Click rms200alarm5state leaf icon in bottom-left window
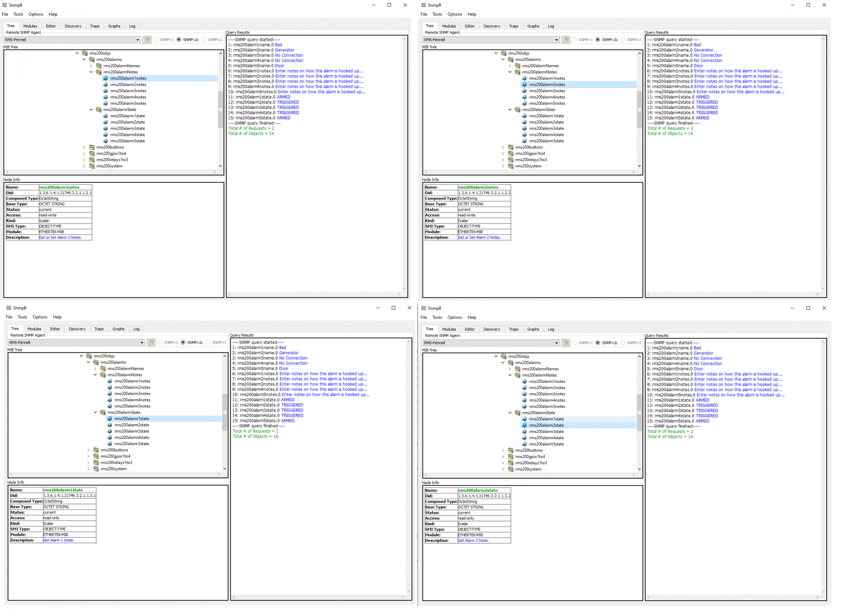 (110, 444)
